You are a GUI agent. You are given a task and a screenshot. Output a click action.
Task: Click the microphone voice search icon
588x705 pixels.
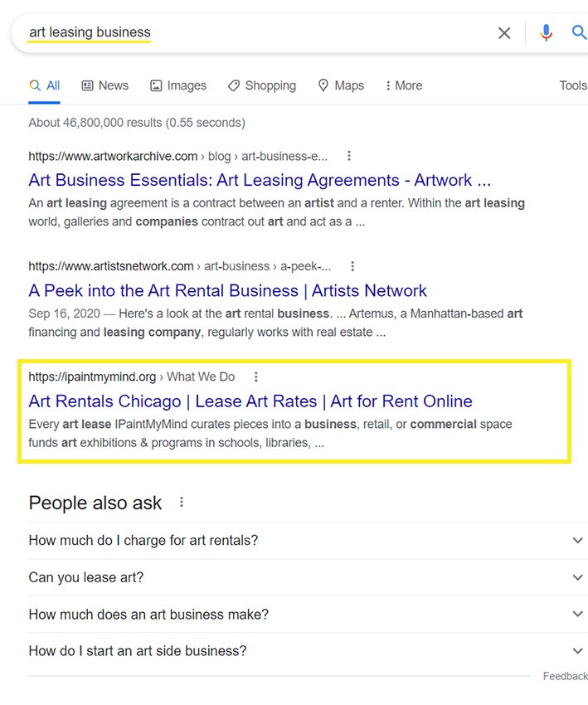click(x=546, y=33)
